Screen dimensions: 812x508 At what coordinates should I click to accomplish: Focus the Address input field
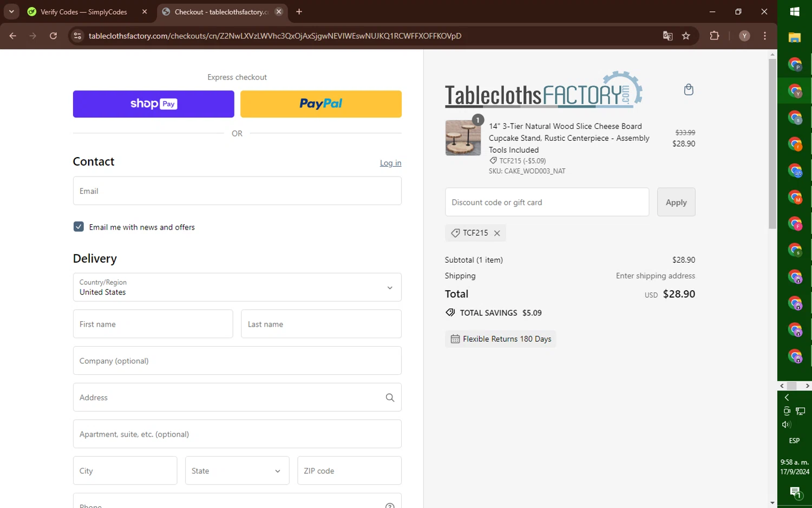click(237, 398)
